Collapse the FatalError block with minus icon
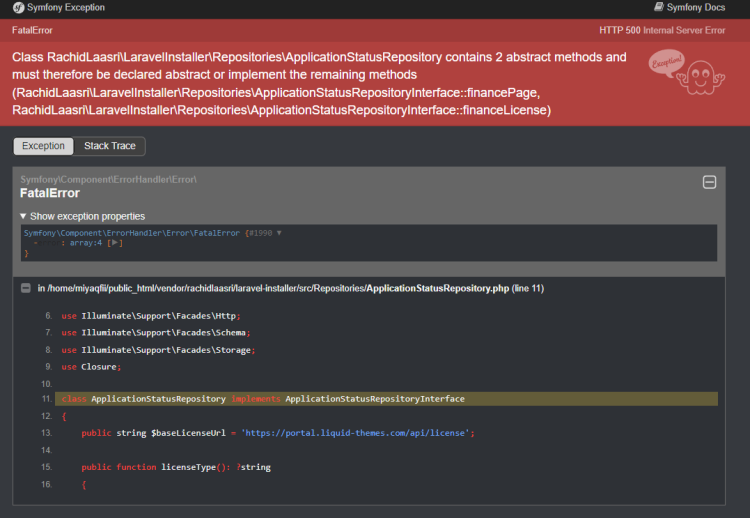This screenshot has height=518, width=750. [x=709, y=182]
